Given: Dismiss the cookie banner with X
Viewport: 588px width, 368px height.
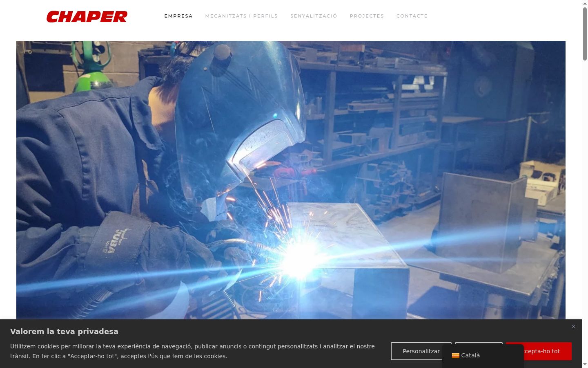Looking at the screenshot, I should [x=573, y=326].
